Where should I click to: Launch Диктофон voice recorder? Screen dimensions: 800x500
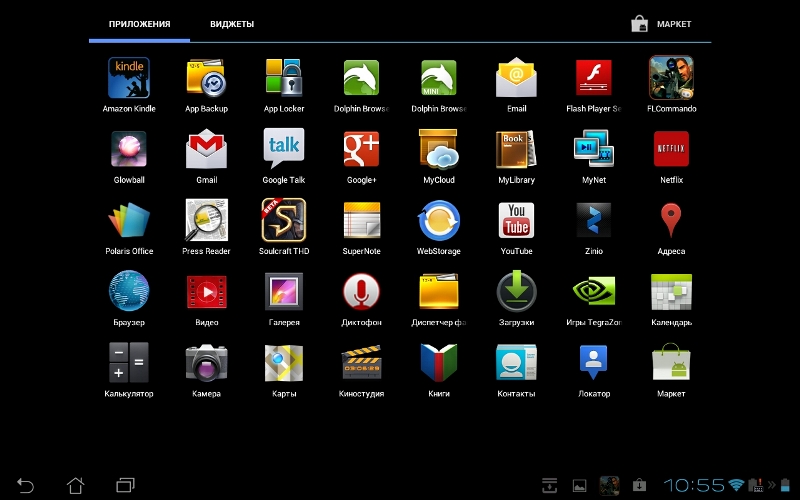point(361,291)
